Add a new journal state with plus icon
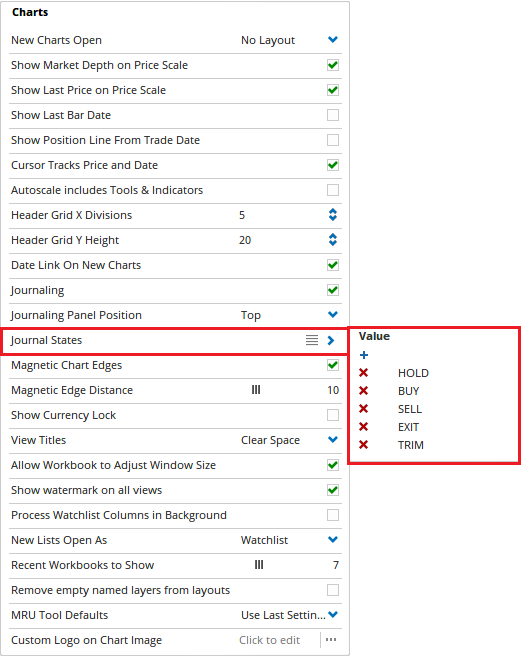Image resolution: width=522 pixels, height=656 pixels. point(364,355)
